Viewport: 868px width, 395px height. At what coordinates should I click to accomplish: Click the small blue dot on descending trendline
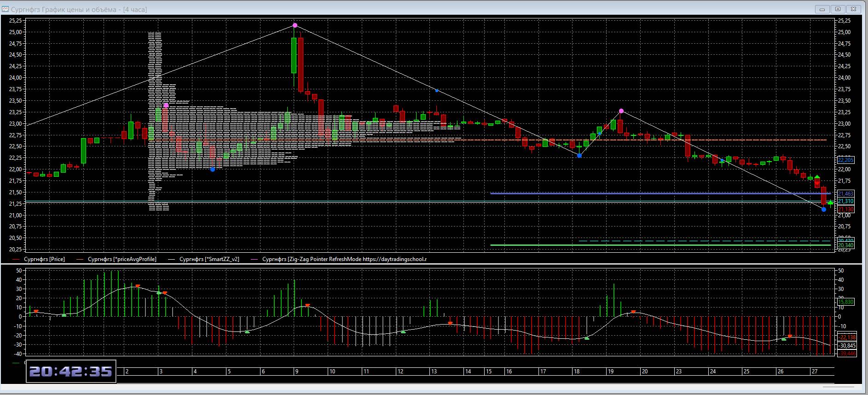tap(437, 91)
